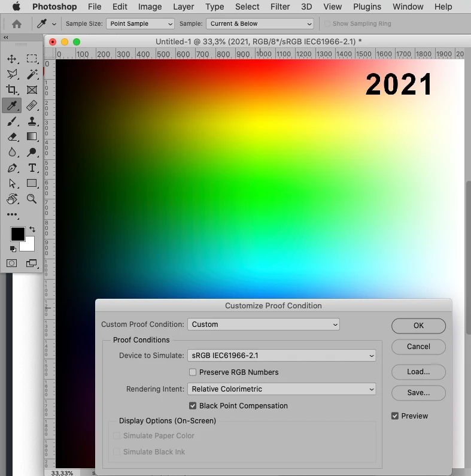Viewport: 471px width, 476px height.
Task: Click the Home icon in options bar
Action: [x=17, y=24]
